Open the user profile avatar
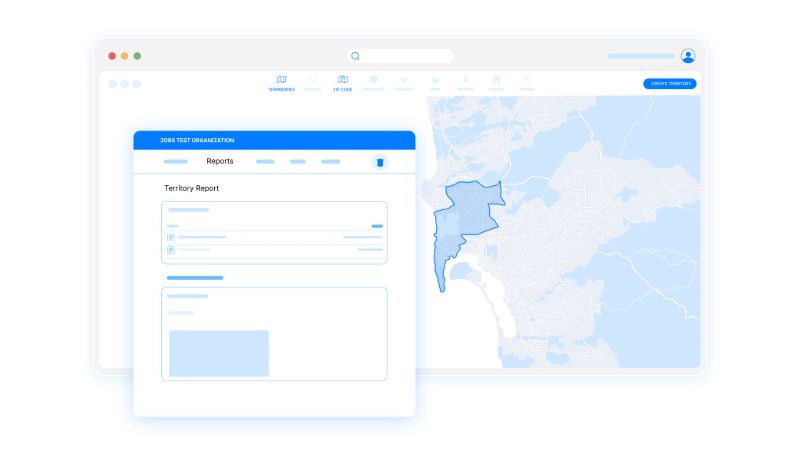The image size is (800, 450). (x=688, y=56)
